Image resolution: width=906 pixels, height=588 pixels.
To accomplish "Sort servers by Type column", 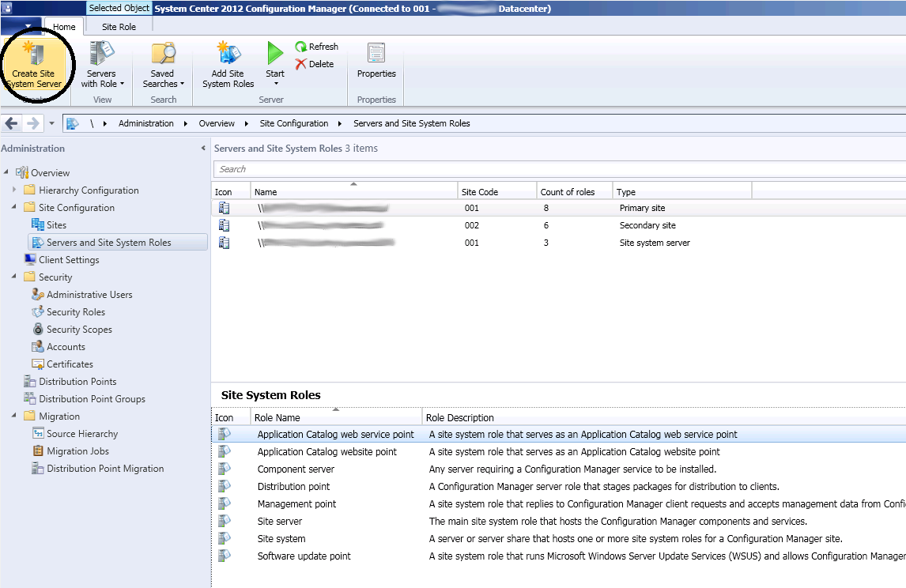I will (681, 191).
